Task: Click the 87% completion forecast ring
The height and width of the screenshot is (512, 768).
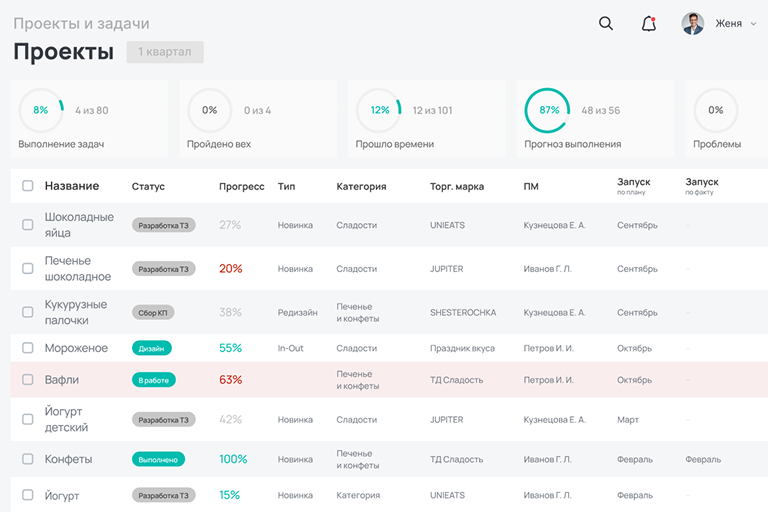Action: coord(548,111)
